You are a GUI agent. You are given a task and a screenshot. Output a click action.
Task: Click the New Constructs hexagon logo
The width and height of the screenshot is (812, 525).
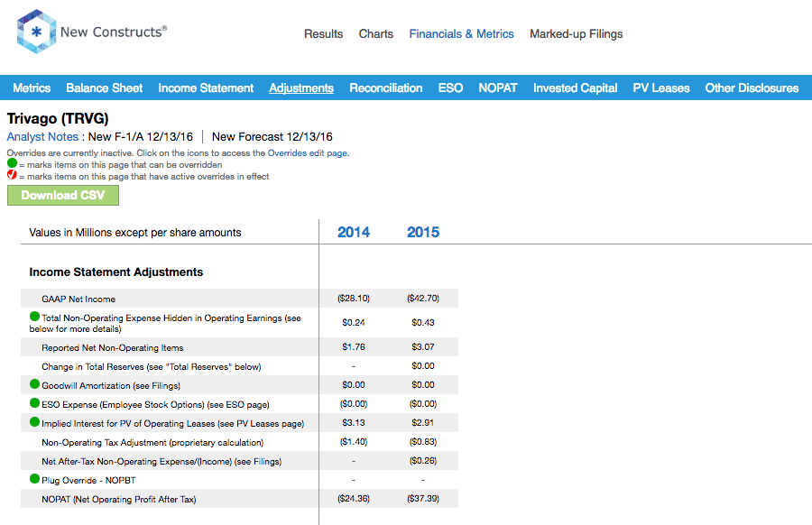coord(36,32)
